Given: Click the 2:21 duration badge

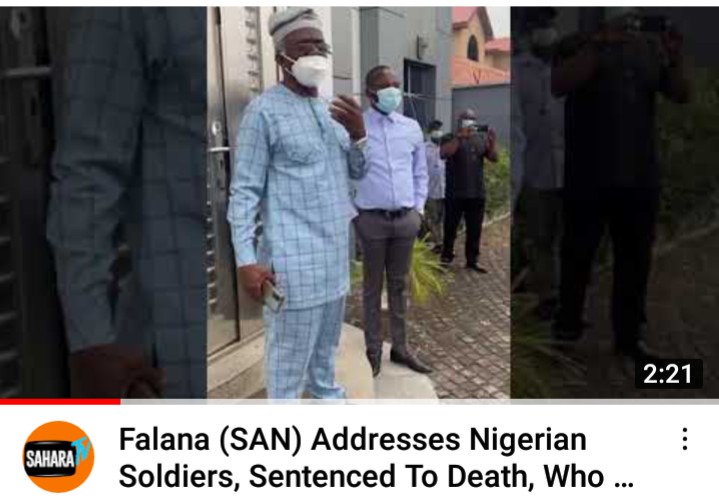Looking at the screenshot, I should coord(668,374).
